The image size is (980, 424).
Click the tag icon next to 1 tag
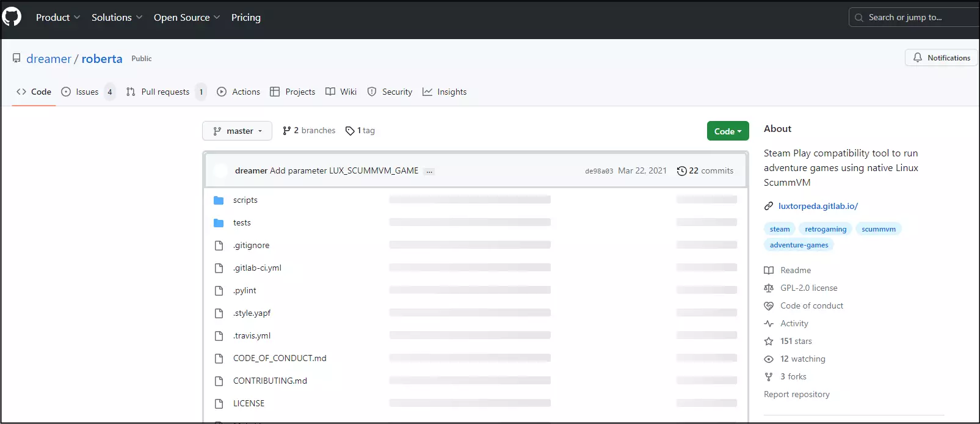point(350,131)
